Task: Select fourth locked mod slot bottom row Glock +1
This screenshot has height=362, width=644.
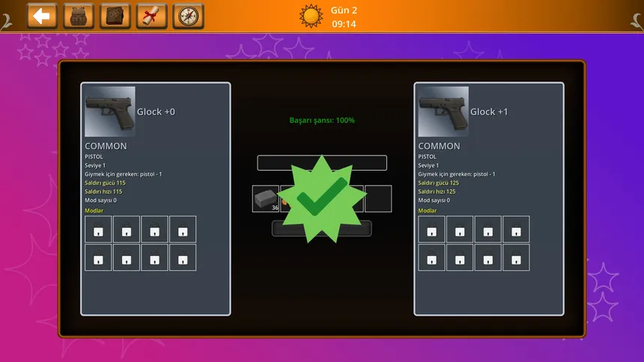Action: (x=516, y=257)
